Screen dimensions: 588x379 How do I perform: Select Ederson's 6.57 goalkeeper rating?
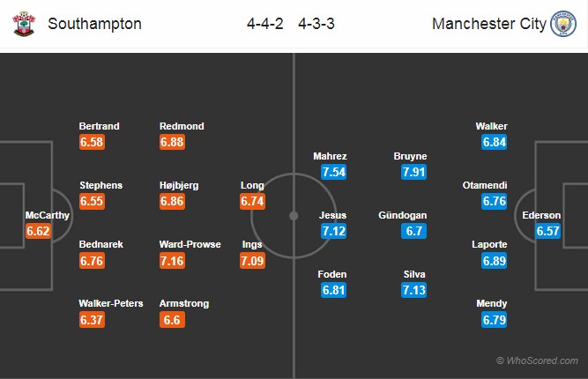click(547, 231)
